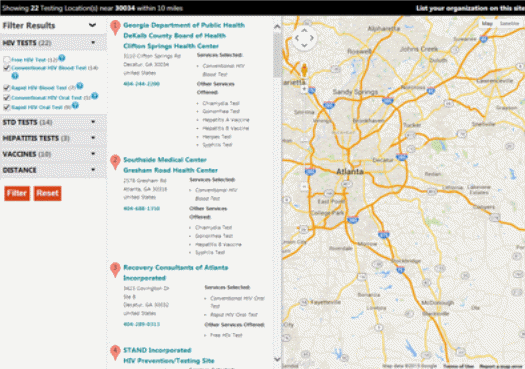This screenshot has width=525, height=369.
Task: Click Atlanta label on the map
Action: click(350, 171)
